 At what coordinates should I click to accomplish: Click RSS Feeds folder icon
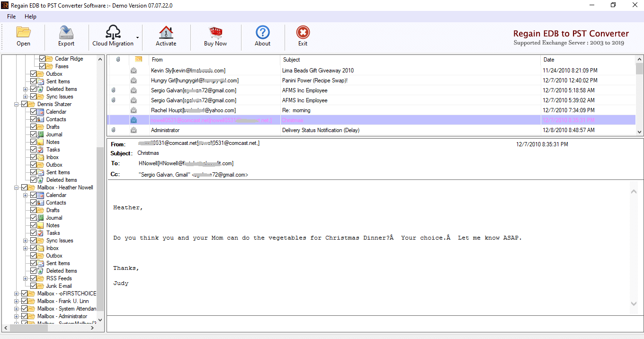41,278
